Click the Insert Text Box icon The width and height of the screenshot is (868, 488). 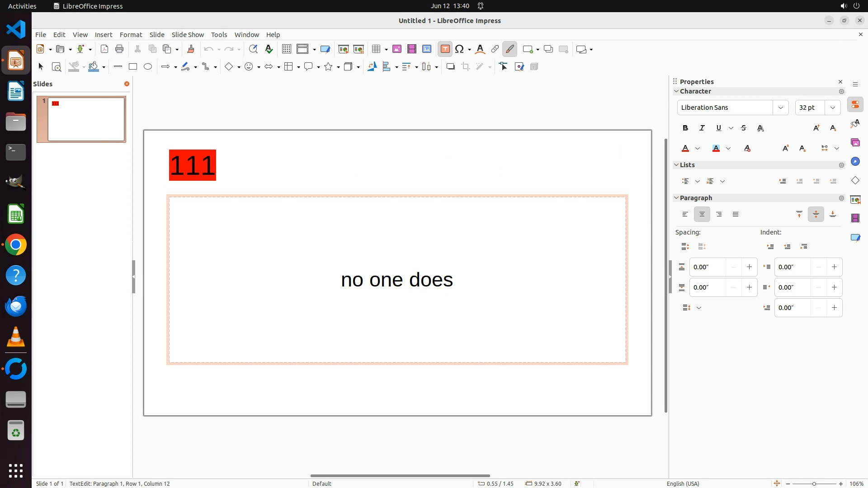point(445,49)
